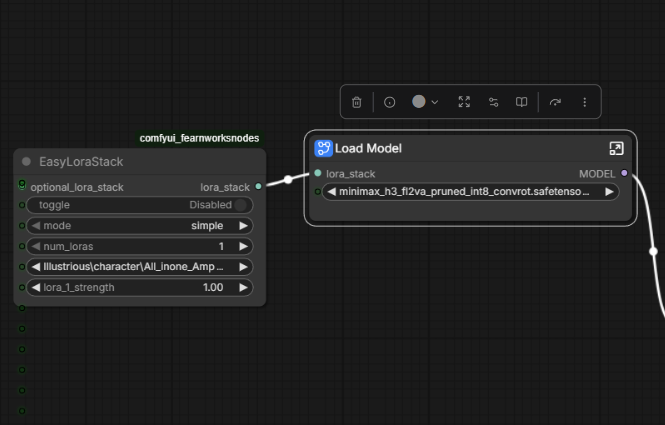Select previous LoRA file with left arrow
Screen dimensions: 665x425
click(36, 267)
